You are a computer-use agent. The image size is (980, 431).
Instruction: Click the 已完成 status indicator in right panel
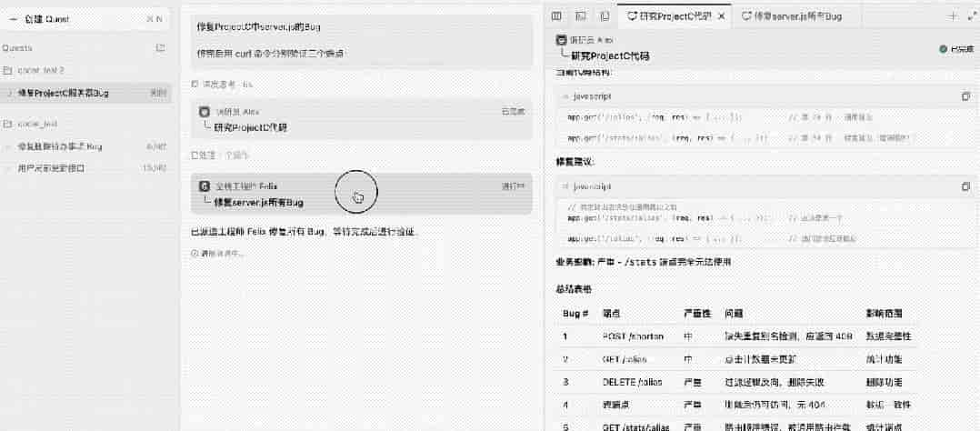pos(956,49)
